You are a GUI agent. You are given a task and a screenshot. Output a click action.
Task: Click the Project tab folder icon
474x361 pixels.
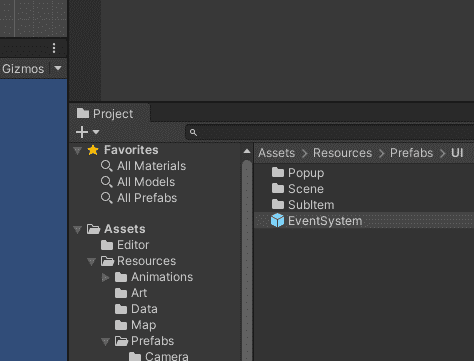click(x=83, y=113)
